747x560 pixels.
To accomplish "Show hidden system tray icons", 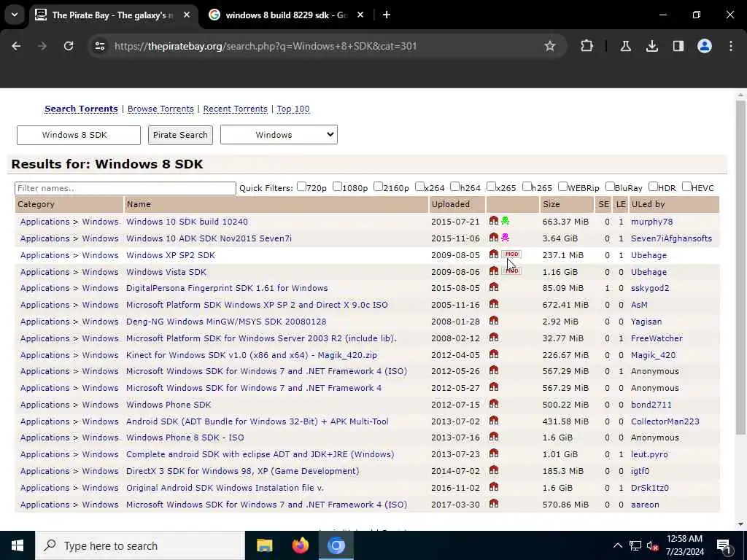I will [x=617, y=545].
